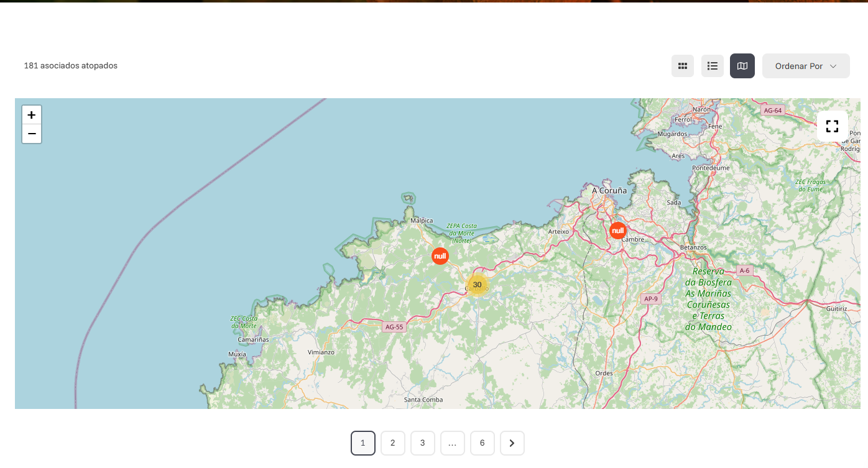Select the map view icon
Viewport: 868px width, 468px height.
click(742, 66)
